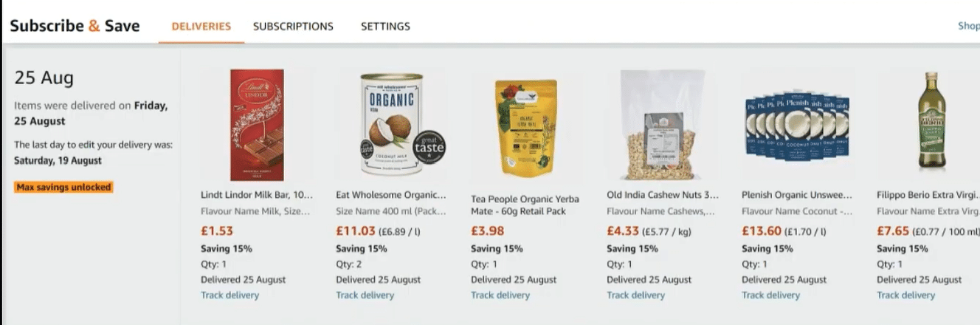Image resolution: width=980 pixels, height=325 pixels.
Task: Track delivery for Plenish Organic Unsweetened
Action: (770, 295)
